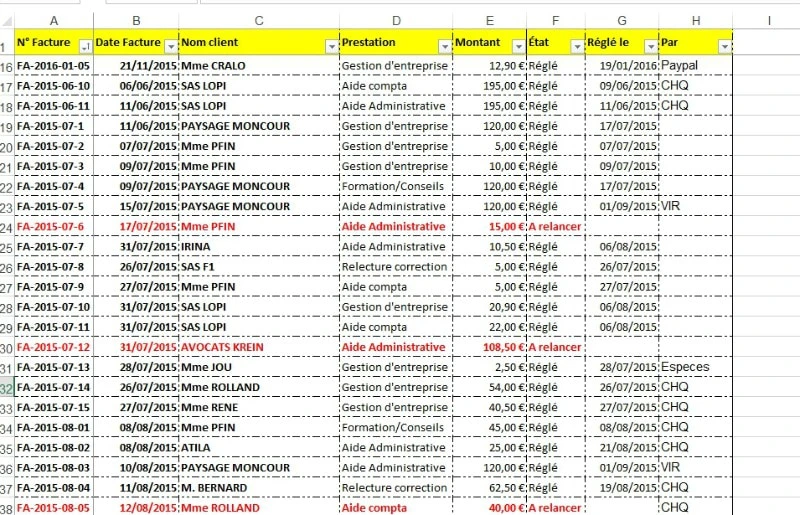
Task: Select client cell AVOCATS KREIN
Action: (259, 347)
